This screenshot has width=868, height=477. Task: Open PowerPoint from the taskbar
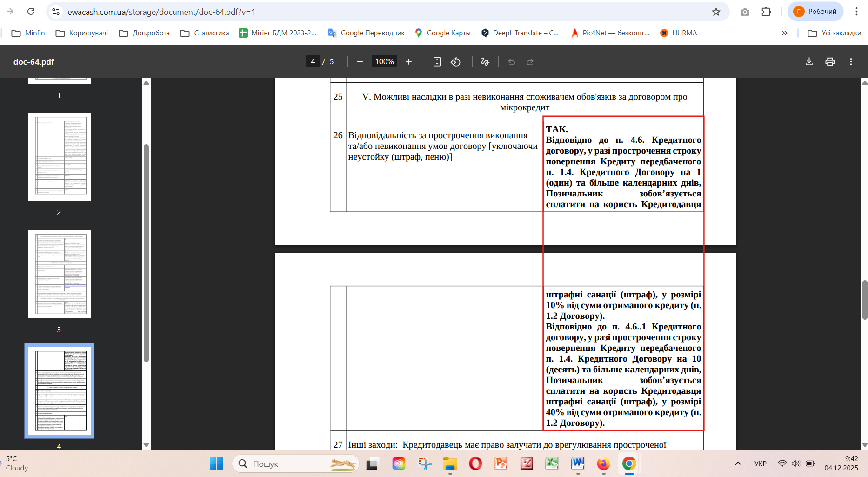point(501,464)
